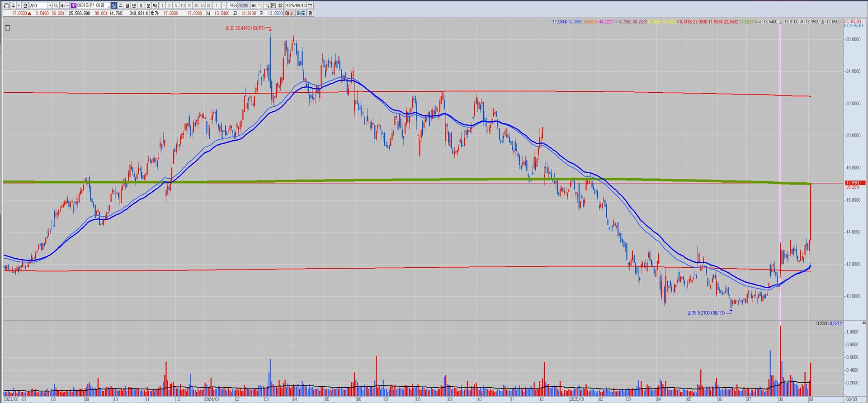Click the won currency symbol icon
The width and height of the screenshot is (868, 403).
pyautogui.click(x=253, y=5)
